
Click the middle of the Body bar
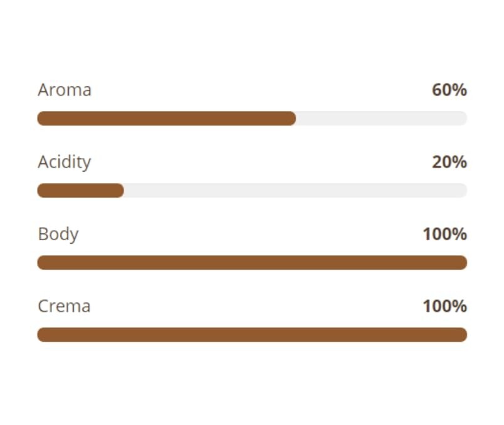pos(252,263)
